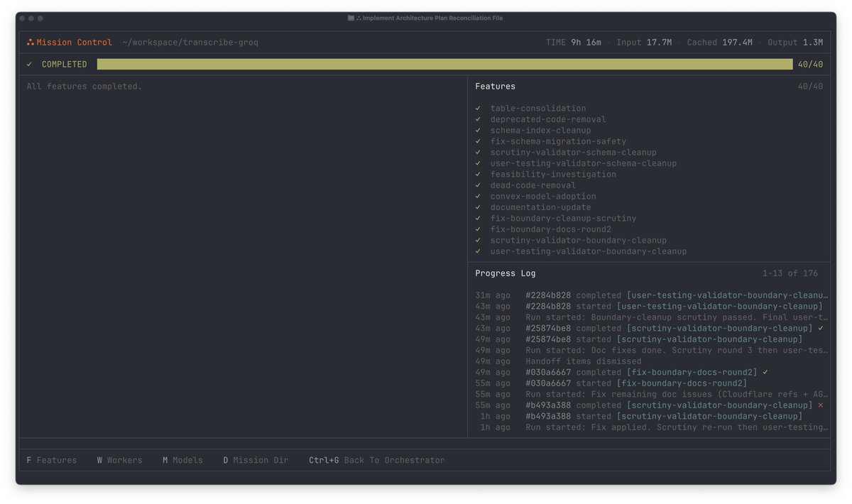Click the 40/40 count in Features header

pos(810,87)
